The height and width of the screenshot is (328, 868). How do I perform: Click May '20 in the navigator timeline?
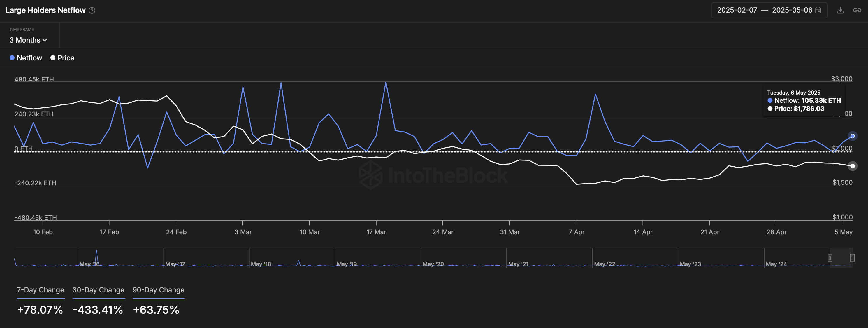(433, 264)
